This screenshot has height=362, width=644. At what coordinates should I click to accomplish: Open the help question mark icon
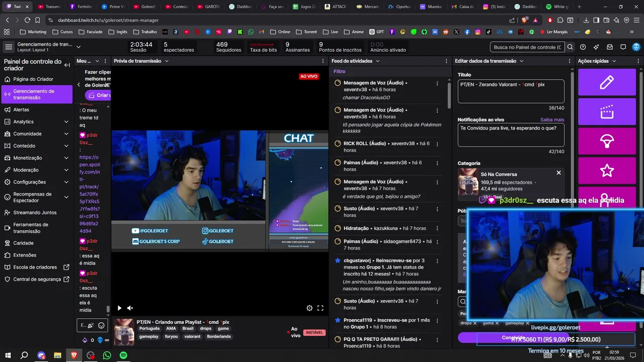(583, 47)
